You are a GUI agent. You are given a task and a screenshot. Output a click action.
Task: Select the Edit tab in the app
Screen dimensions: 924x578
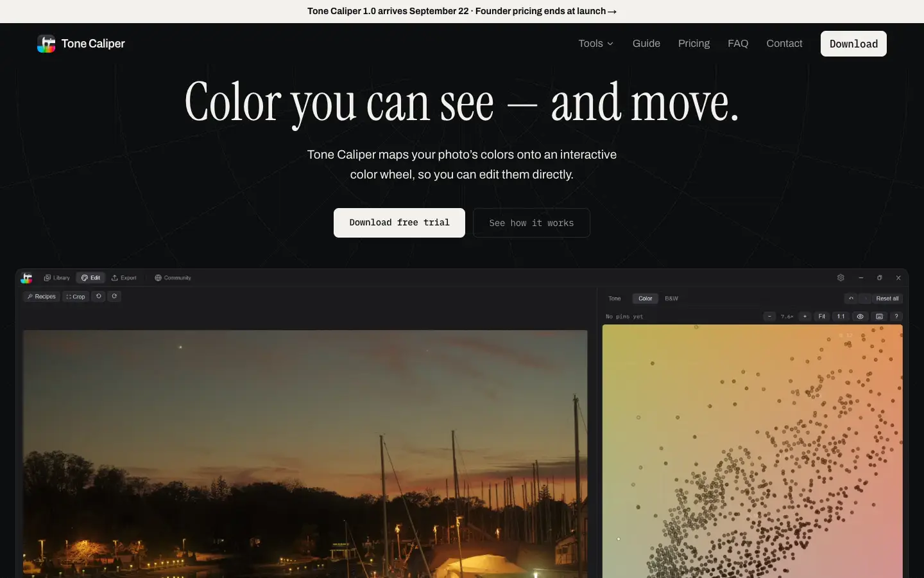(x=90, y=278)
